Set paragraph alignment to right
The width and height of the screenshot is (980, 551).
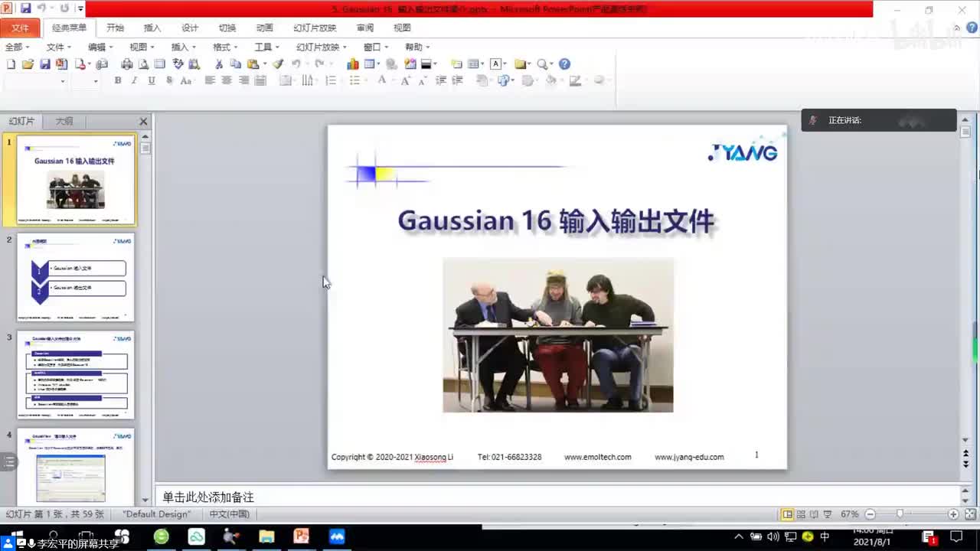tap(244, 80)
